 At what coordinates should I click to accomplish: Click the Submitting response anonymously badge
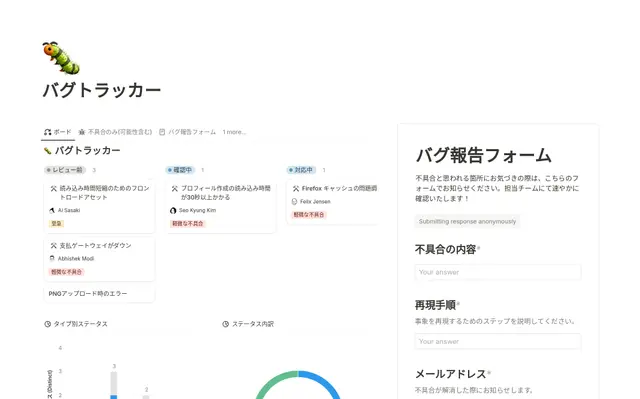[x=467, y=222]
